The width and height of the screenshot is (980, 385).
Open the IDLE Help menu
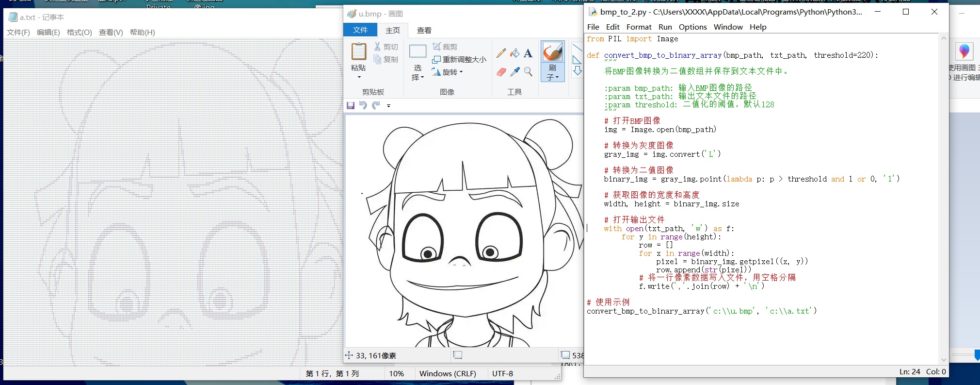click(758, 27)
